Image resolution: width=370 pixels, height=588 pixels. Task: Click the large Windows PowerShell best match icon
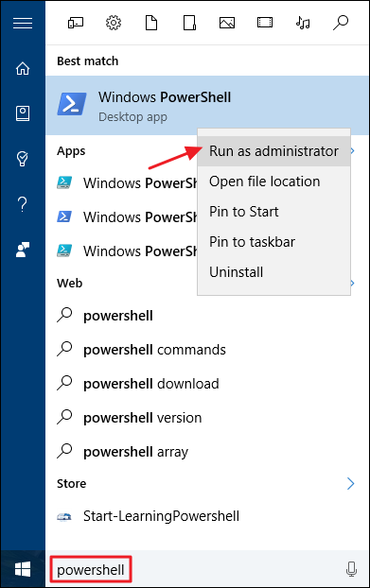pyautogui.click(x=72, y=104)
